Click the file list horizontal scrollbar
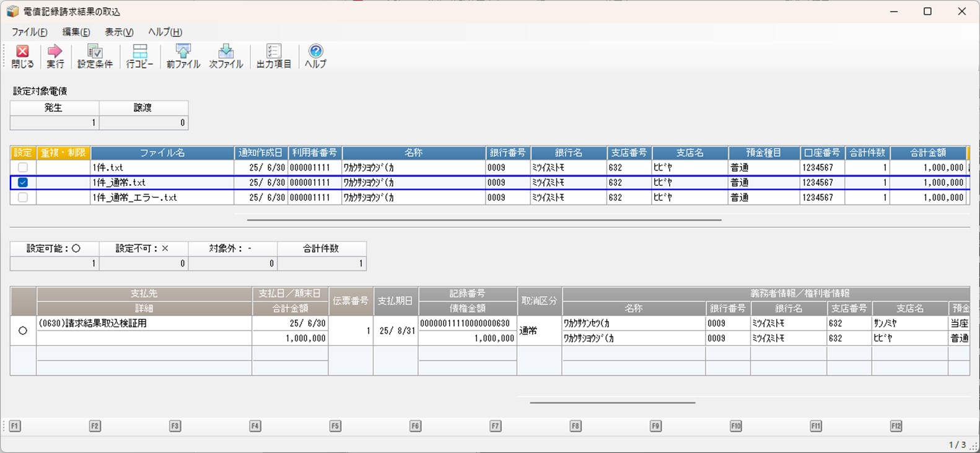The image size is (980, 453). coord(484,220)
